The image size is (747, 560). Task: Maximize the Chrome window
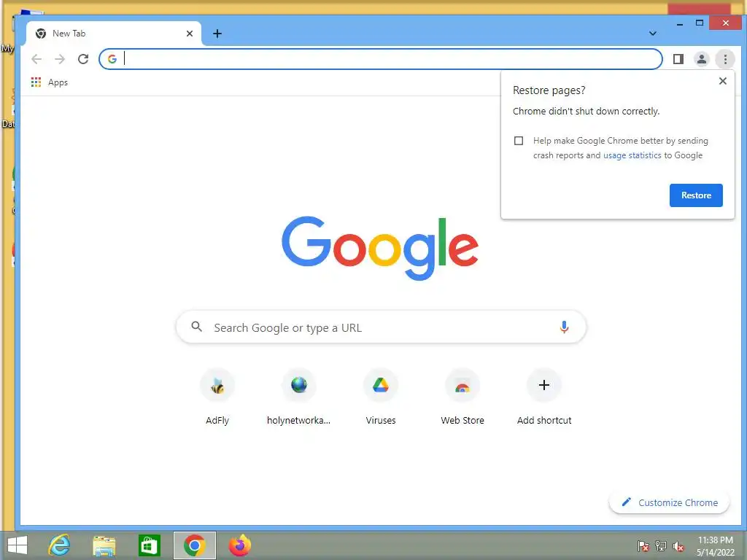(700, 23)
